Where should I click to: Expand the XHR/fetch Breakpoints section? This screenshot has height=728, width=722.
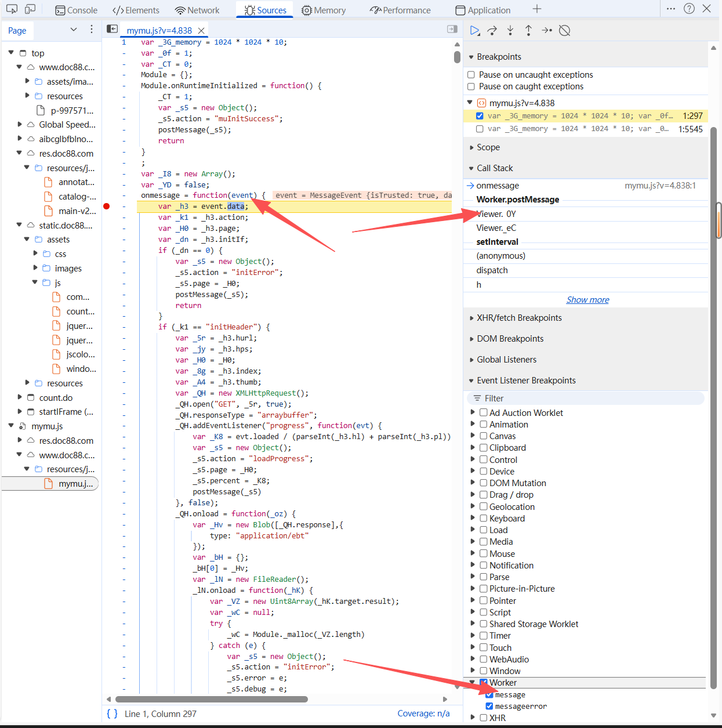click(518, 318)
